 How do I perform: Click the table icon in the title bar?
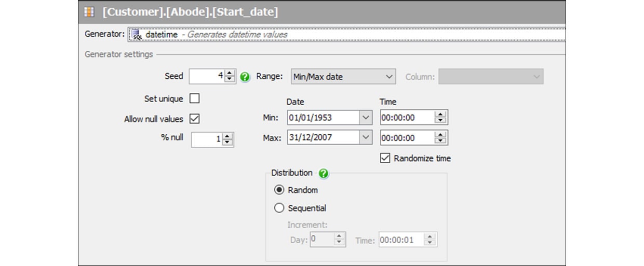tap(89, 12)
